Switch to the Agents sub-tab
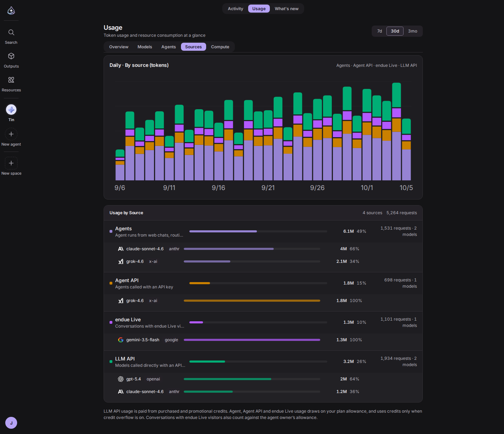This screenshot has width=504, height=434. (x=169, y=47)
